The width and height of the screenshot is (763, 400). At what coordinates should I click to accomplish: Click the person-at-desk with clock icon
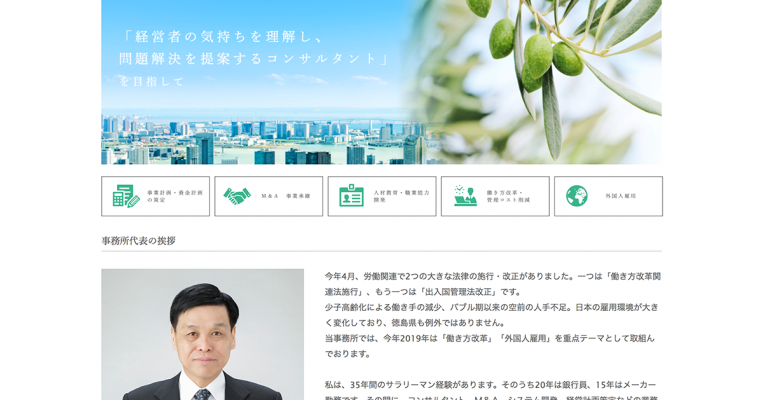(x=465, y=196)
